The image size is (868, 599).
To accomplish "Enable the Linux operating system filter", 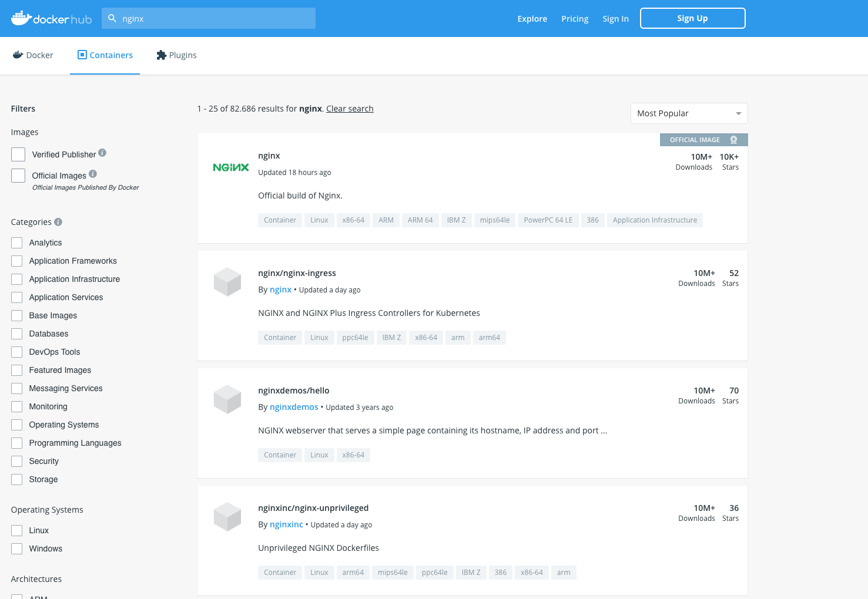I will pyautogui.click(x=17, y=530).
